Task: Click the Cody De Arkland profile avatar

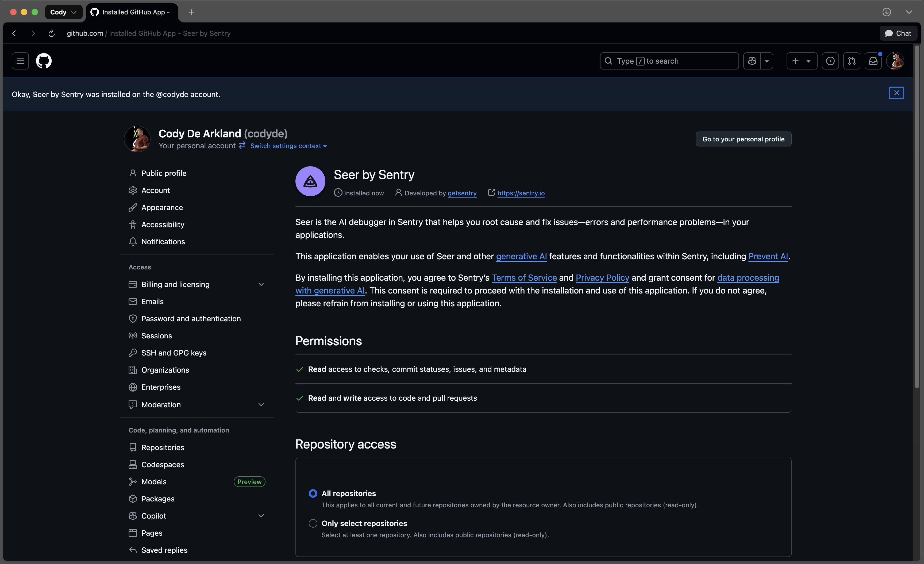Action: (137, 139)
